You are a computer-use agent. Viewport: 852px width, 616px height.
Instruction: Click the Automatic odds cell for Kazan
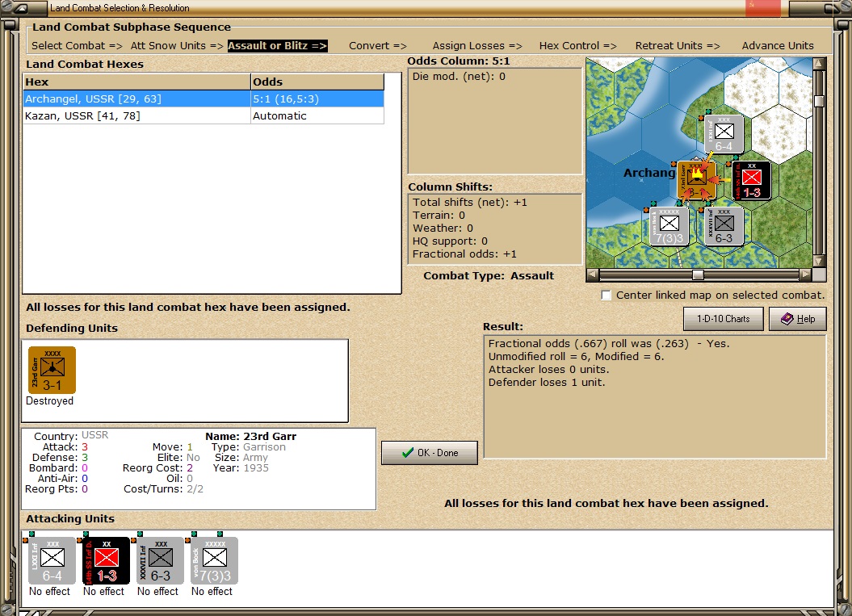click(317, 115)
